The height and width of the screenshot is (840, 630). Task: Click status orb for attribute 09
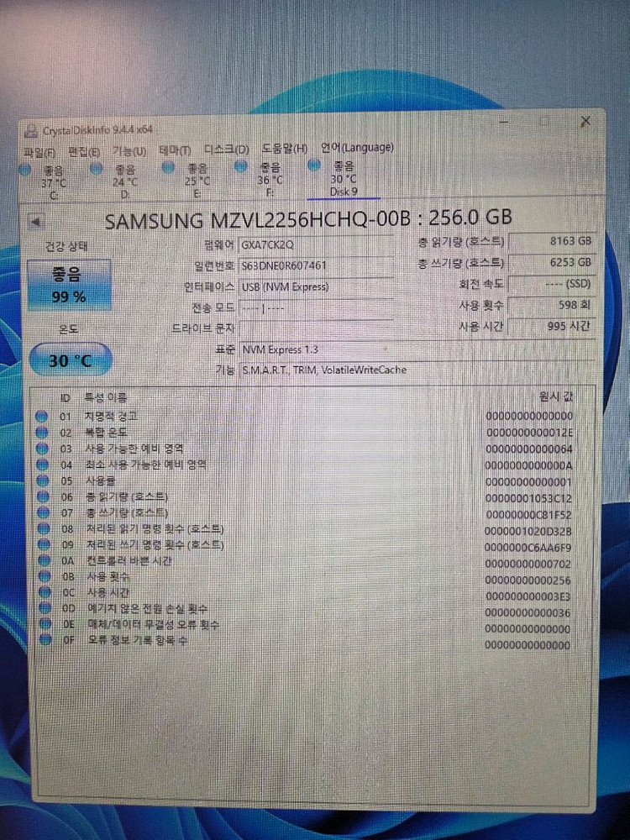[44, 545]
